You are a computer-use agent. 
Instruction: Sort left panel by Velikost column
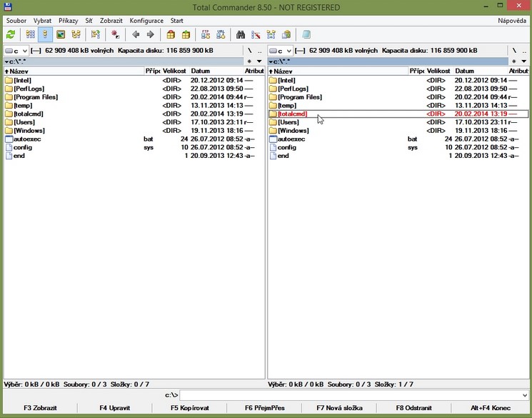coord(174,71)
